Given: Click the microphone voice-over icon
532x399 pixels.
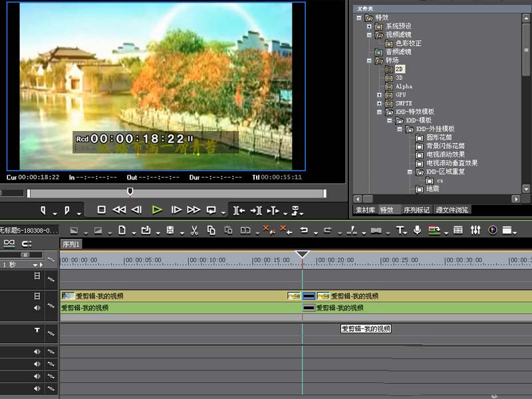Looking at the screenshot, I should 418,230.
